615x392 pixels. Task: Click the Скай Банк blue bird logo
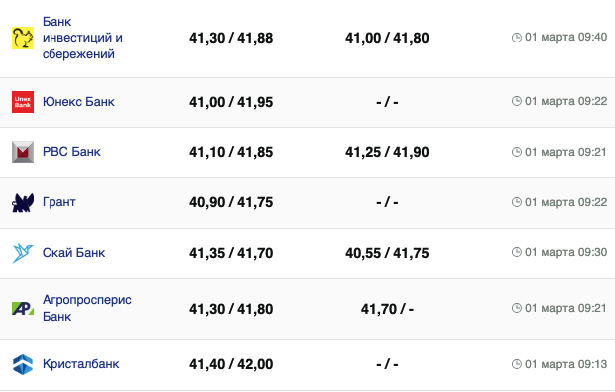click(x=23, y=253)
